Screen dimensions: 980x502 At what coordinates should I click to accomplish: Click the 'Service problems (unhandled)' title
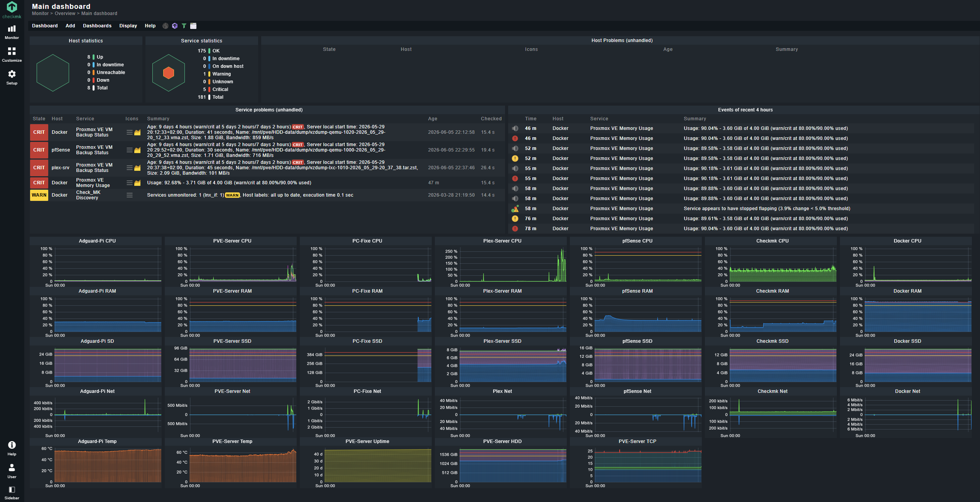pyautogui.click(x=269, y=110)
